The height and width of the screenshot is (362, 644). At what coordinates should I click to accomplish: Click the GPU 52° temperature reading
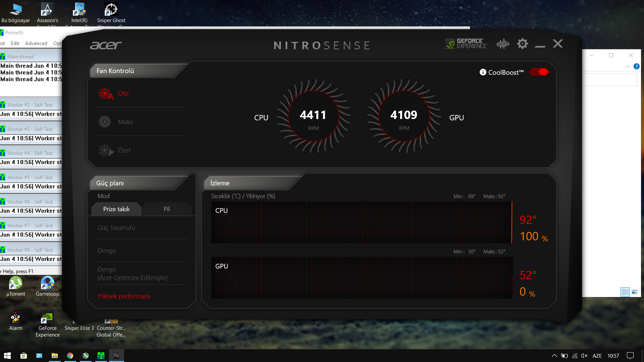(528, 275)
